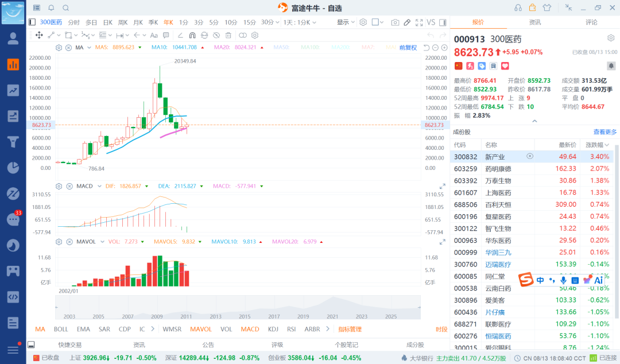Viewport: 620px width, 364px height.
Task: Remove the MACD indicator with X icon
Action: [x=69, y=186]
